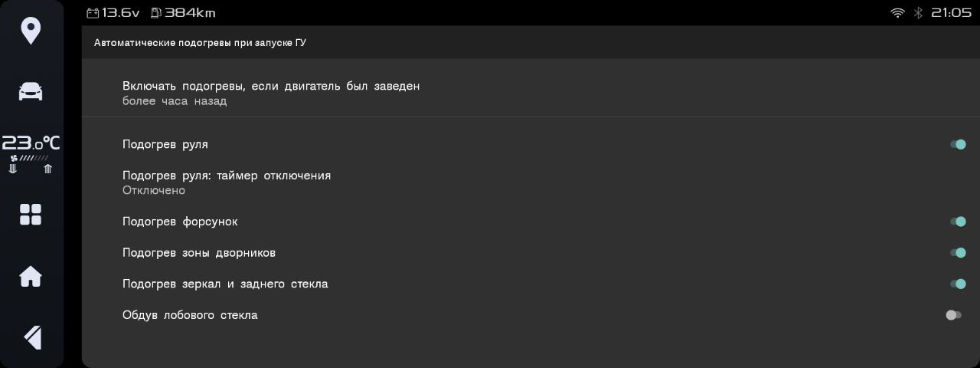The width and height of the screenshot is (980, 368).
Task: Go to the home screen icon
Action: [x=31, y=276]
